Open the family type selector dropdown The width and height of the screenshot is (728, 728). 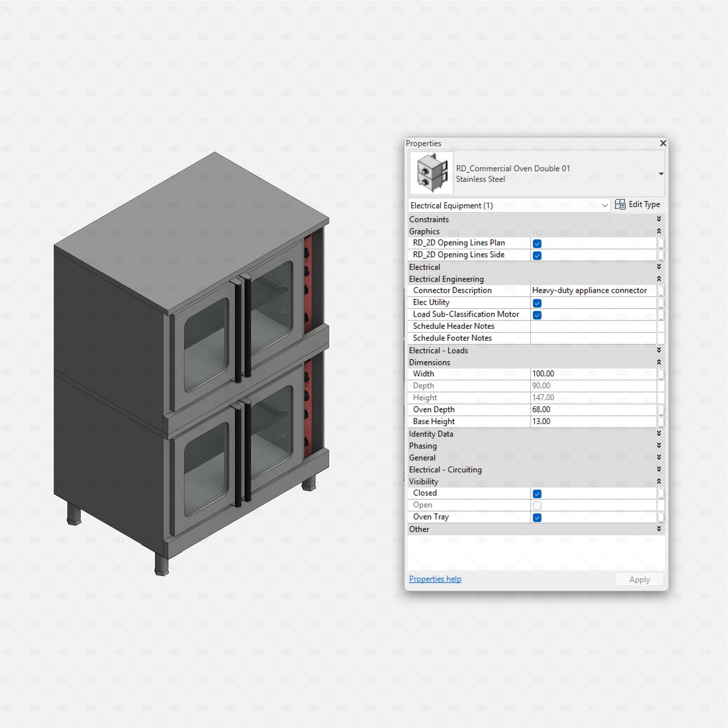point(661,174)
